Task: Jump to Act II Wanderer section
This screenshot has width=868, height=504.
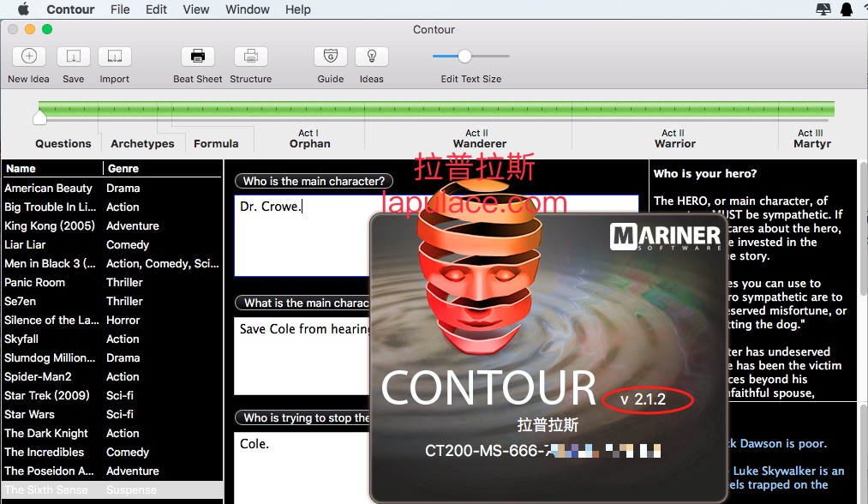Action: coord(479,139)
